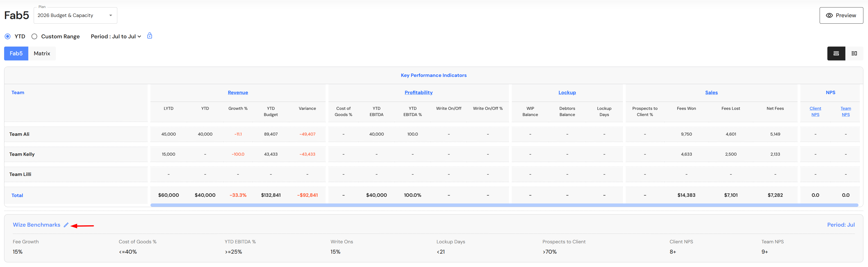The image size is (868, 267).
Task: Click the Wize Benchmarks heading
Action: tap(36, 225)
